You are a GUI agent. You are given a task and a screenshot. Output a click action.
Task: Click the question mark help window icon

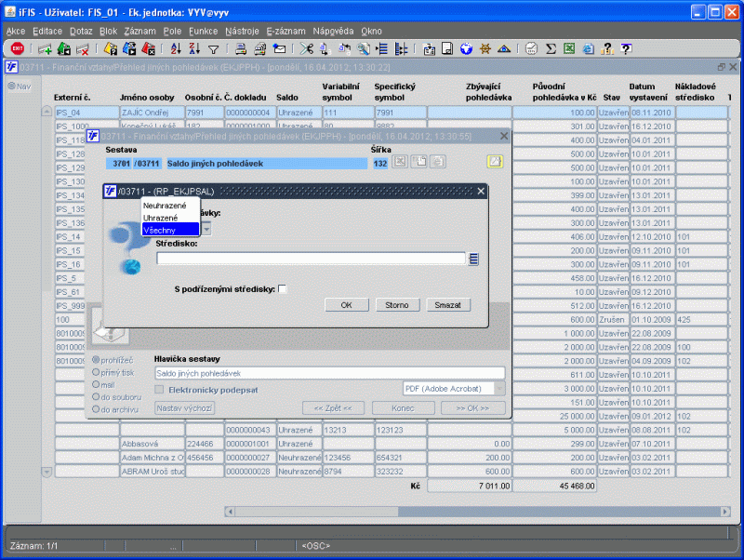[x=626, y=48]
